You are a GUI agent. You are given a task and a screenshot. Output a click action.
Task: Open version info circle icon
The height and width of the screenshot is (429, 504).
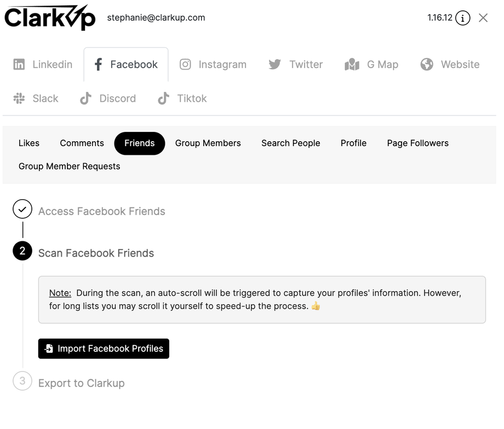point(463,18)
